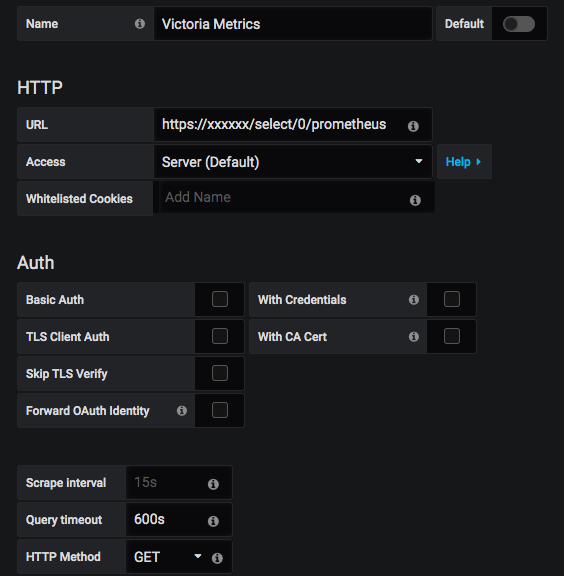This screenshot has height=576, width=564.
Task: Click the Default label text
Action: tap(464, 24)
